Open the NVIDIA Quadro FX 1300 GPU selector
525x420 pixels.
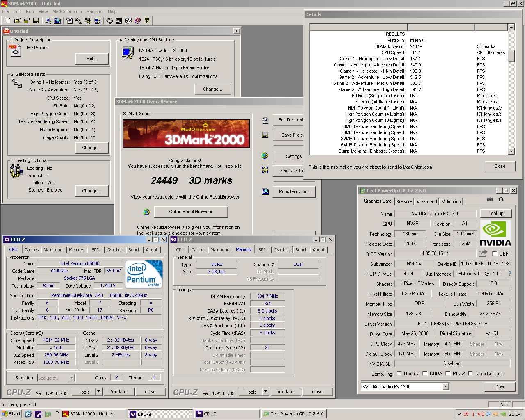[445, 386]
